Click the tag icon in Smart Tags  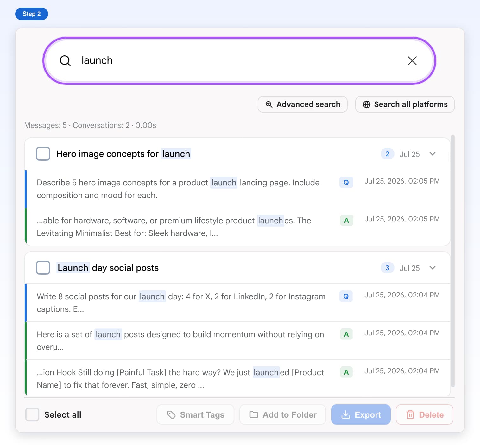point(171,414)
